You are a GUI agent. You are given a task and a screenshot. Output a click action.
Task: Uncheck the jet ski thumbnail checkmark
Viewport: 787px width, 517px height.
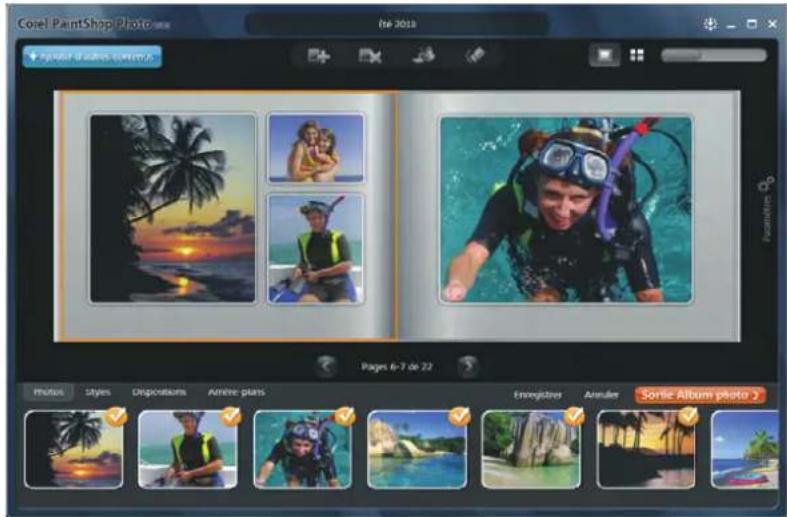231,417
